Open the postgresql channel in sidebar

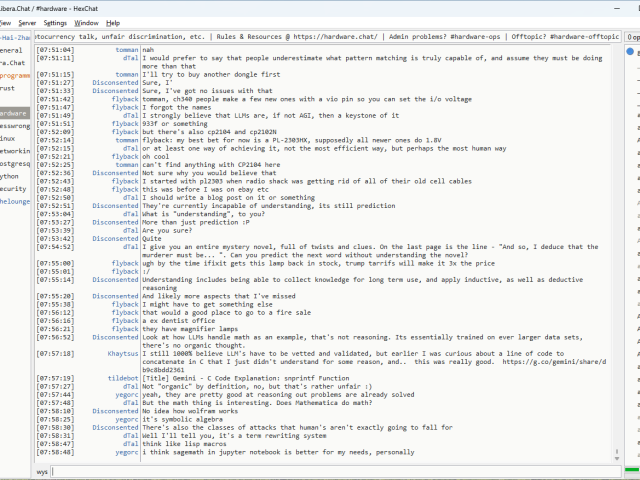(x=14, y=163)
